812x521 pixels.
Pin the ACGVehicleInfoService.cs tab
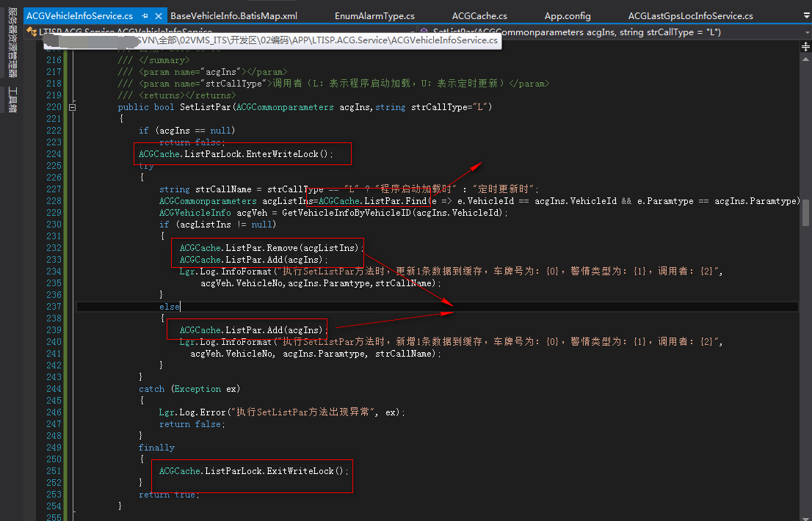click(145, 16)
